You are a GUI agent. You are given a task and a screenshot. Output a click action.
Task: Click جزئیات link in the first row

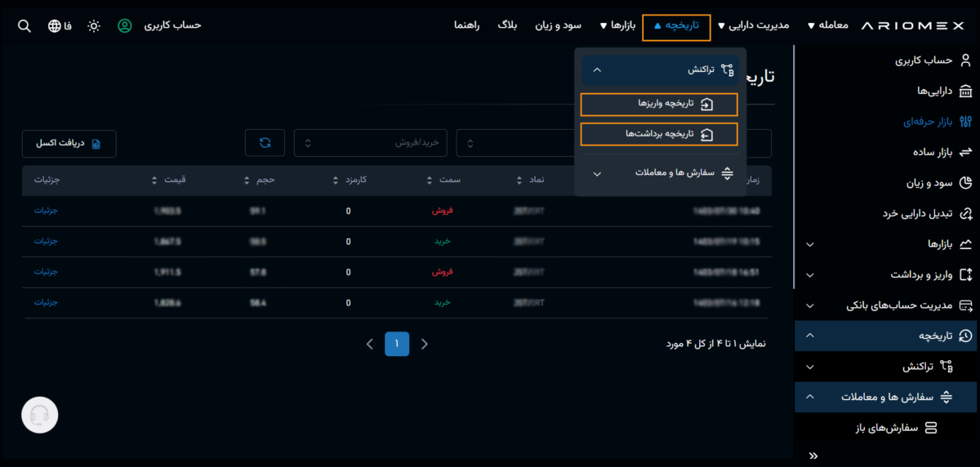[x=46, y=210]
